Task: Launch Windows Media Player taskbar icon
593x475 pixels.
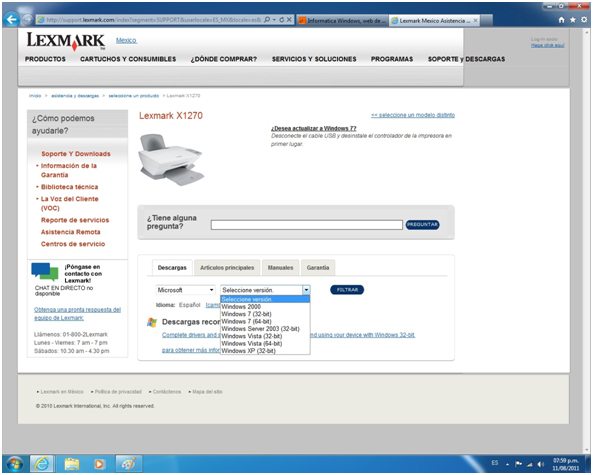Action: click(x=99, y=464)
